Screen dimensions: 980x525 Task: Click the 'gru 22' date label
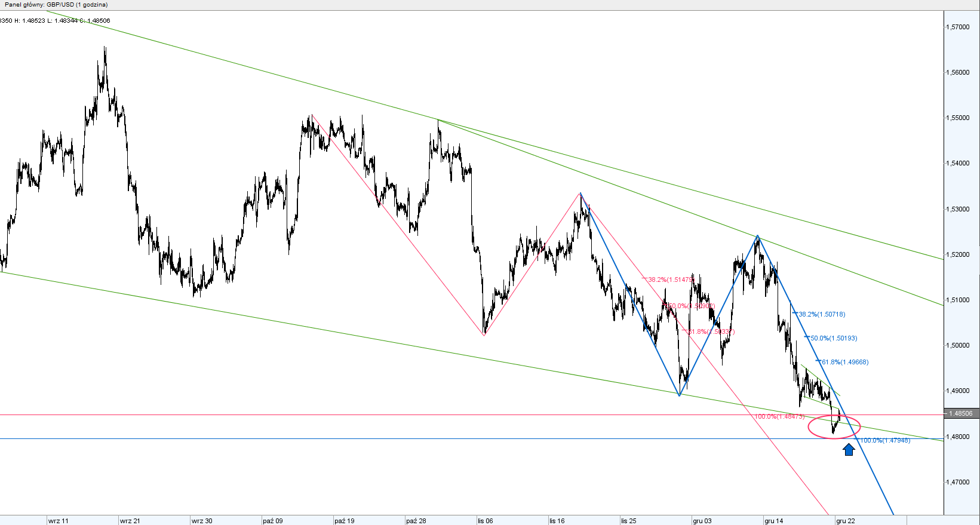pyautogui.click(x=846, y=521)
